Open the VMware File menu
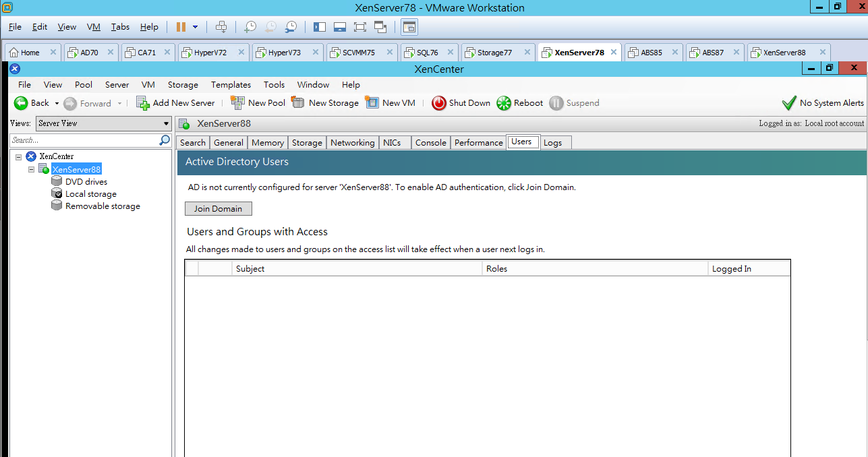 click(x=15, y=27)
